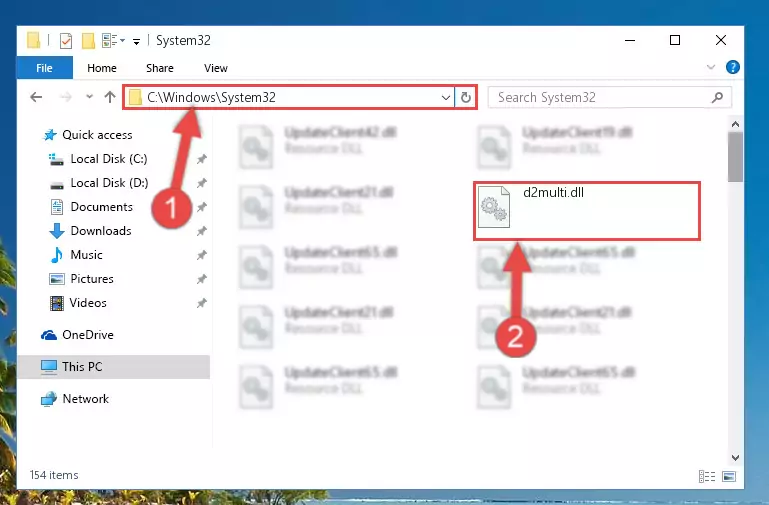This screenshot has width=769, height=505.
Task: Select the d2multi.dll file
Action: pos(587,211)
